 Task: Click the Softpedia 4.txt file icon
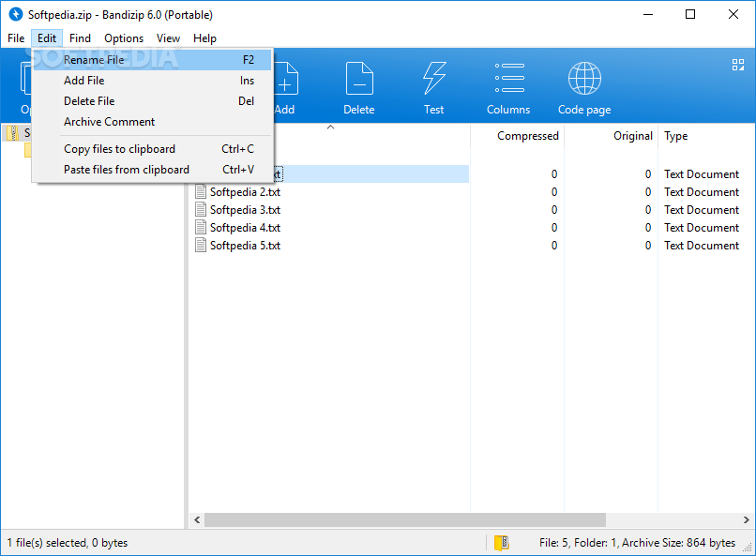[x=201, y=228]
